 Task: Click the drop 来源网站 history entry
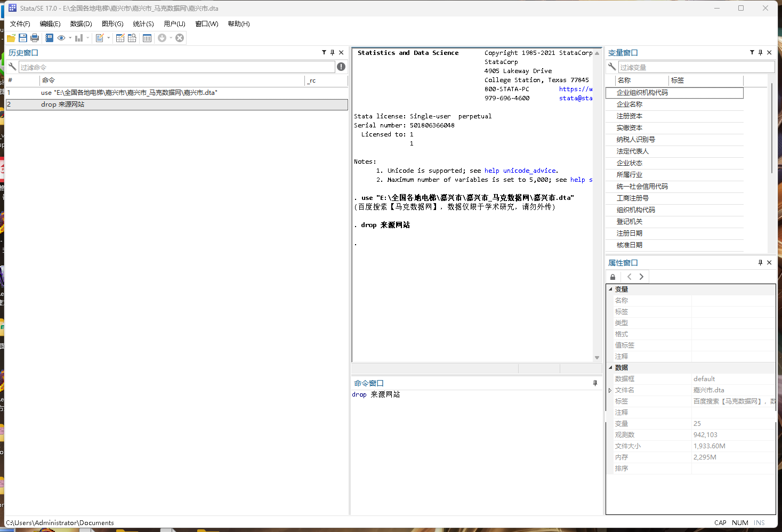[x=62, y=104]
